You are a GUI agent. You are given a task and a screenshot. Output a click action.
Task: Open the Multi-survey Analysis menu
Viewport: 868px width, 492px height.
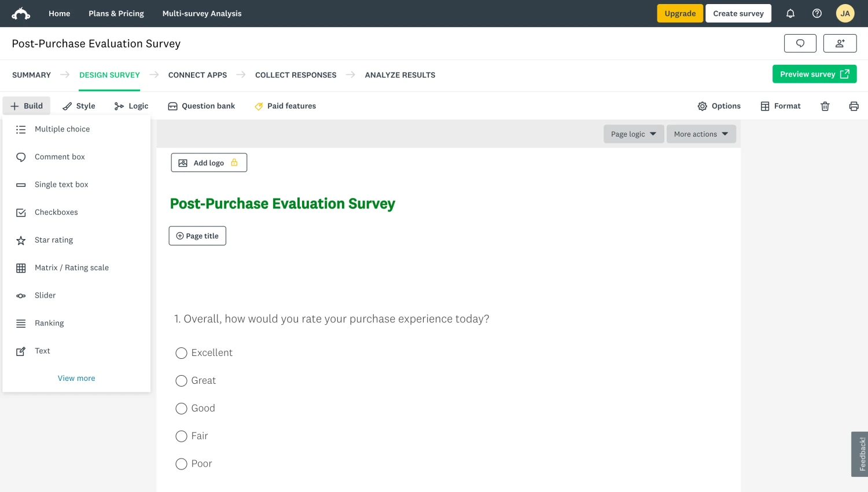tap(201, 13)
